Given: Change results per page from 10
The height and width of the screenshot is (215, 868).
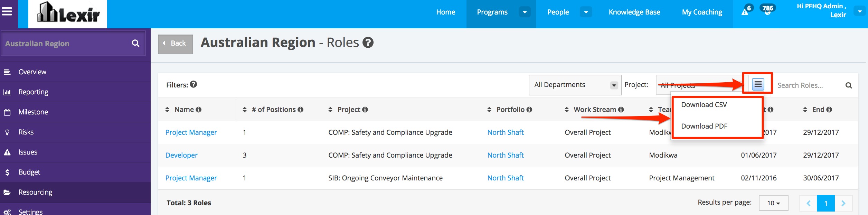Looking at the screenshot, I should [x=773, y=203].
